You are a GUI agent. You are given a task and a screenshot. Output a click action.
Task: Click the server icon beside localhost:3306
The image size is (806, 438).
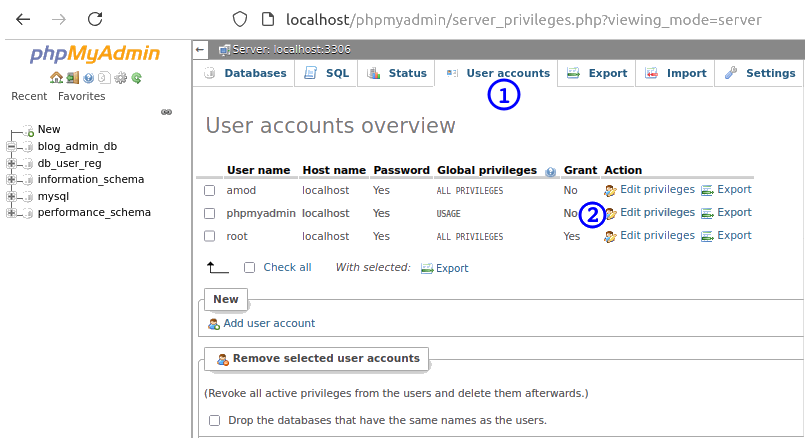(x=224, y=50)
